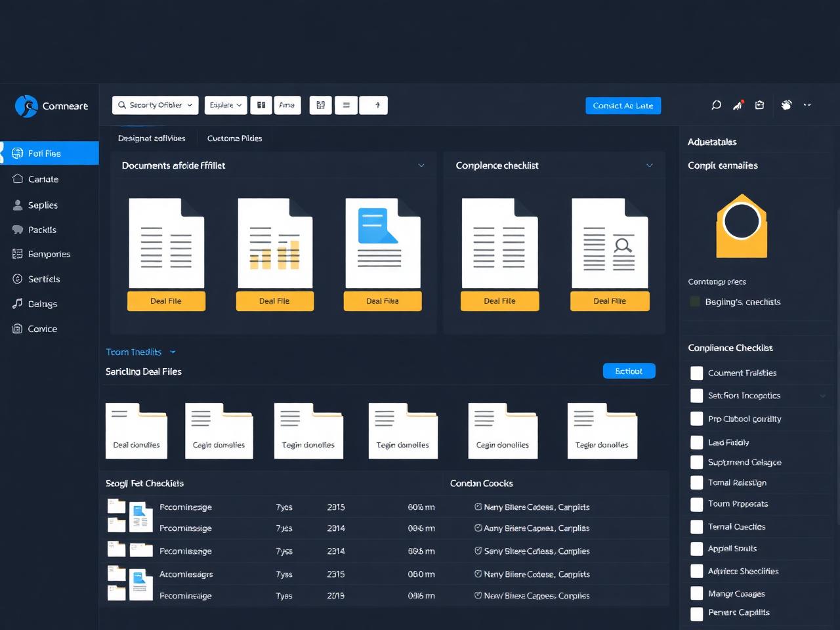Check the Tomal Relestign checkbox
This screenshot has height=630, width=840.
[697, 482]
